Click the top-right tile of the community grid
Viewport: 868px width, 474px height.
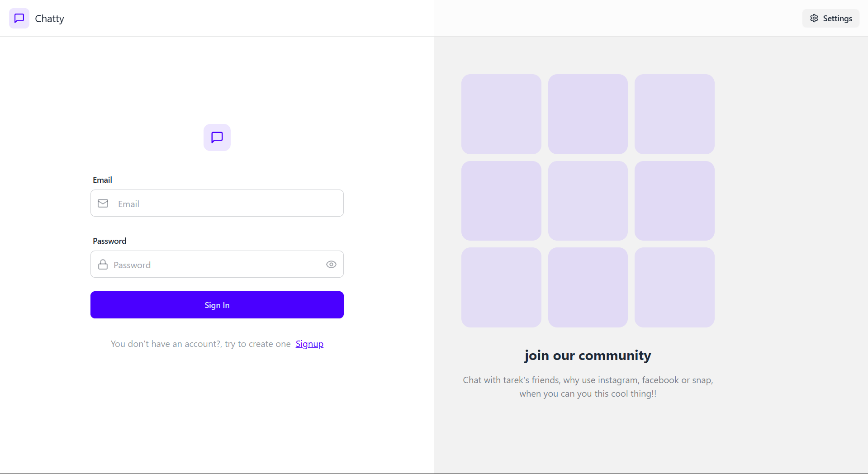(x=674, y=114)
